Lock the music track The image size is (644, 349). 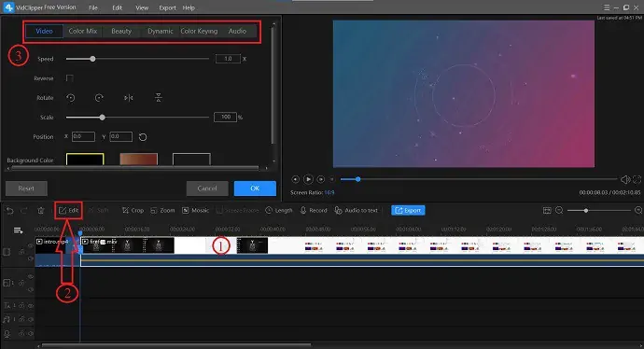coord(21,319)
